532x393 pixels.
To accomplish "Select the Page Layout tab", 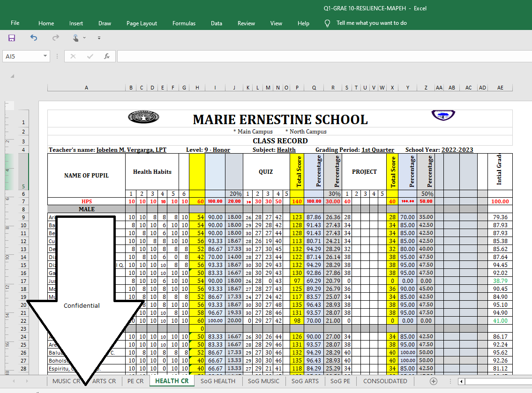I will click(142, 23).
